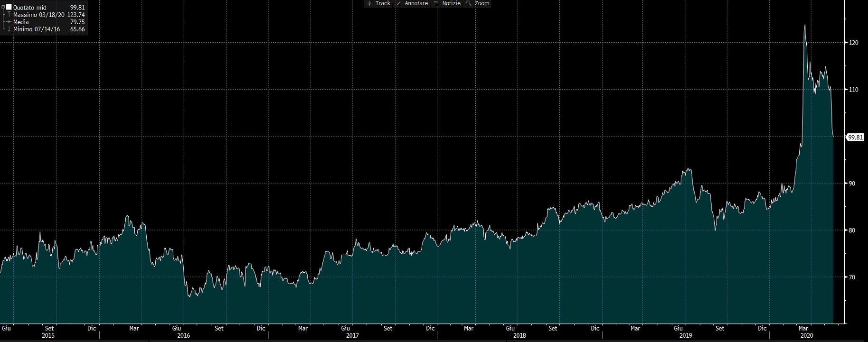Select the Massimo 03/18/20 legend text
Viewport: 868px width, 342px height.
(x=39, y=15)
